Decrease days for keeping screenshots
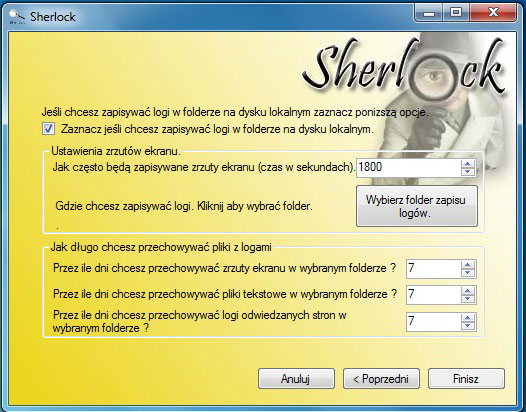The image size is (526, 412). pos(468,273)
